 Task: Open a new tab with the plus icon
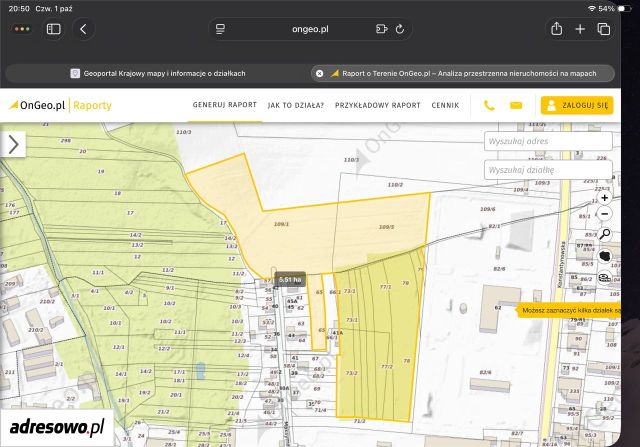(580, 29)
